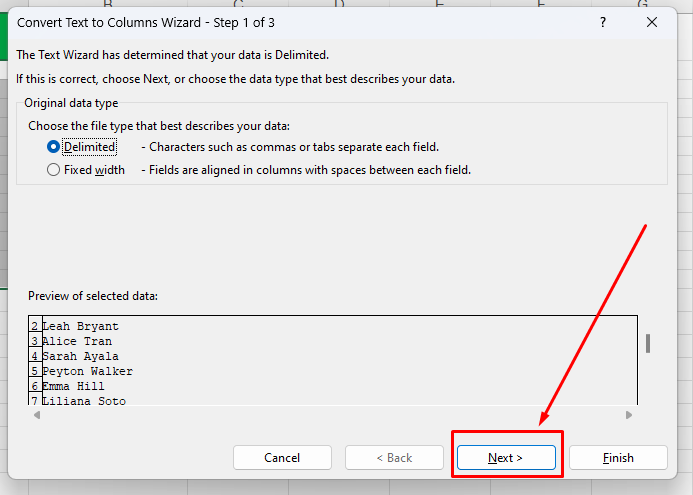Cancel the Text to Columns wizard
The image size is (693, 495).
point(282,457)
